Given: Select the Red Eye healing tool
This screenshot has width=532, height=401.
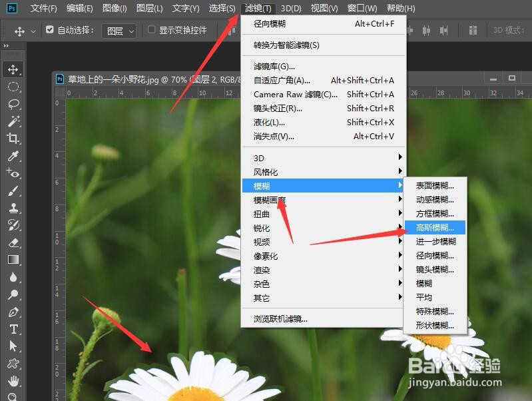Looking at the screenshot, I should pyautogui.click(x=13, y=173).
